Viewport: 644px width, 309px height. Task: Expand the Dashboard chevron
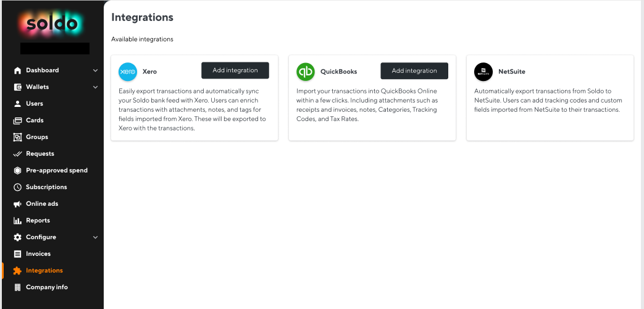tap(95, 70)
